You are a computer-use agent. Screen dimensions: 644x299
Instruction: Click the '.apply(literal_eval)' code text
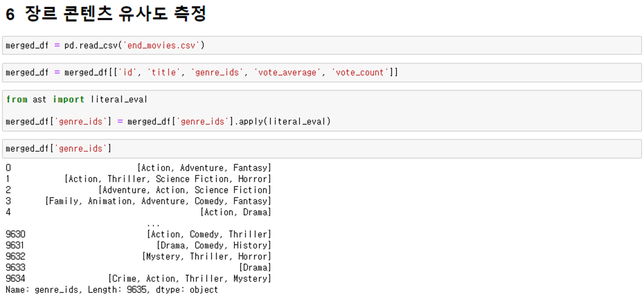(x=282, y=122)
